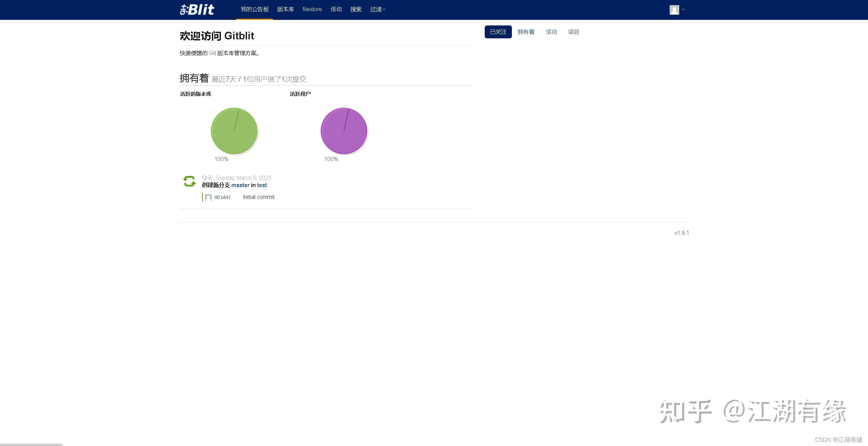Screen dimensions: 868x446
Task: Open the 我的公告板 nav tab
Action: [254, 9]
